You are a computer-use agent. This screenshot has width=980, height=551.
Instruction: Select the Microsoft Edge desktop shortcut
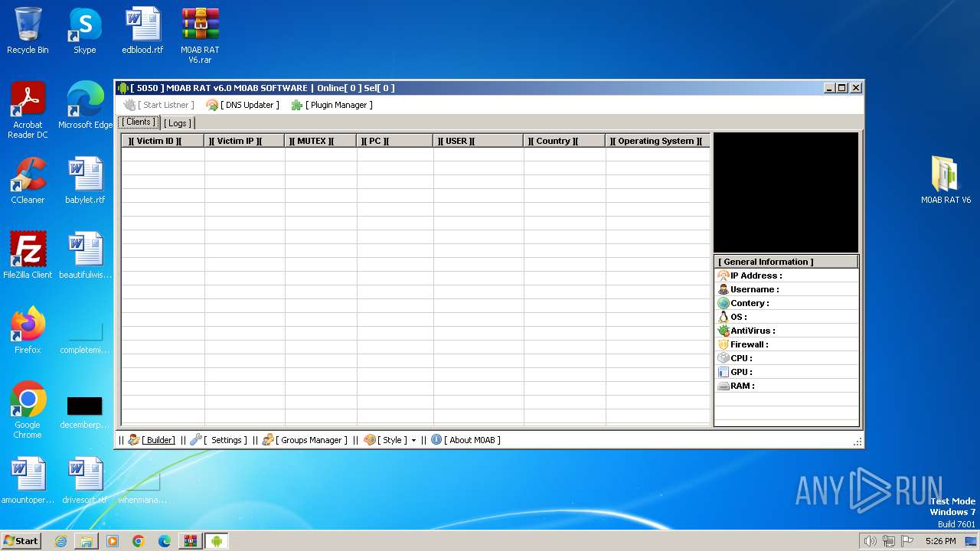(85, 106)
